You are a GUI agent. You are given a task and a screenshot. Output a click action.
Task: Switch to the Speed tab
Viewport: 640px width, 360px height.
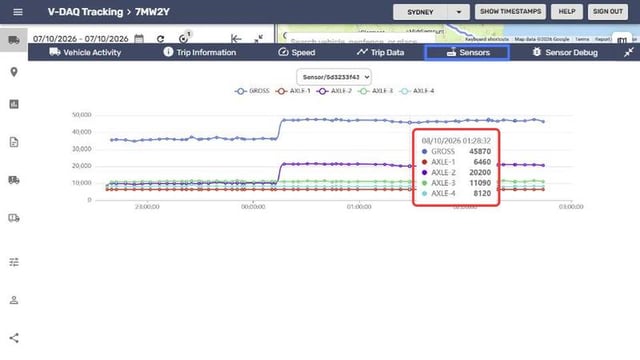[x=297, y=52]
